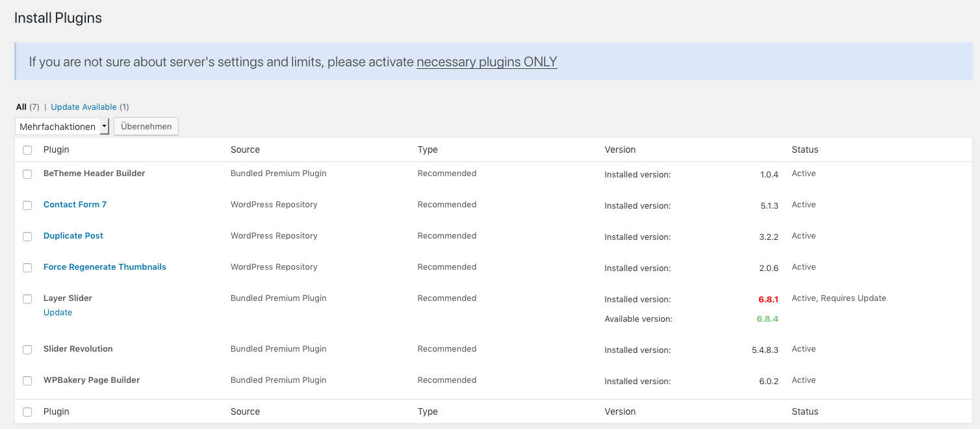Tick the select-all checkbox in the table header
This screenshot has height=429, width=980.
27,150
